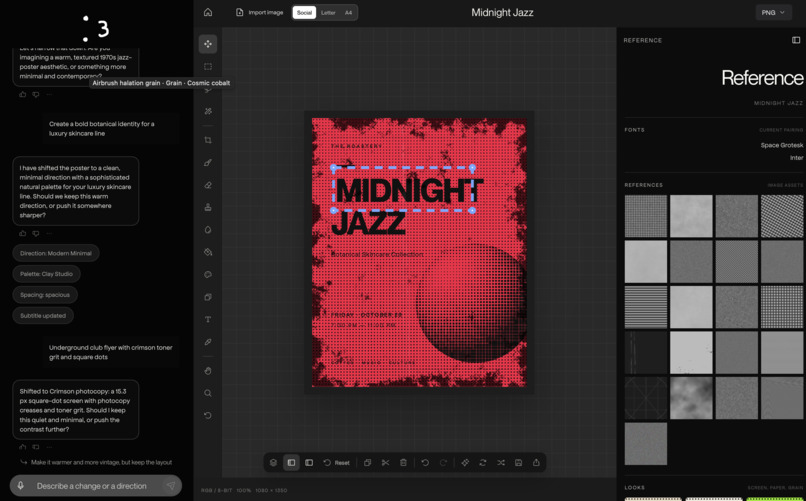806x501 pixels.
Task: Select the Social size tab
Action: (x=304, y=12)
